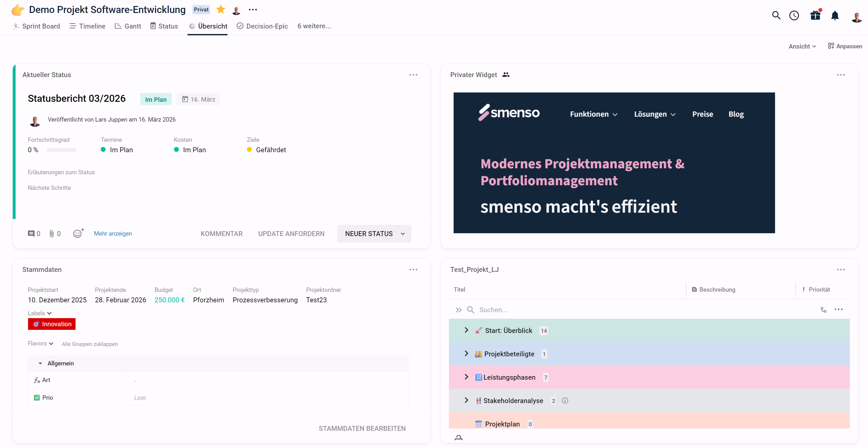Switch to the Gantt tab

(128, 26)
